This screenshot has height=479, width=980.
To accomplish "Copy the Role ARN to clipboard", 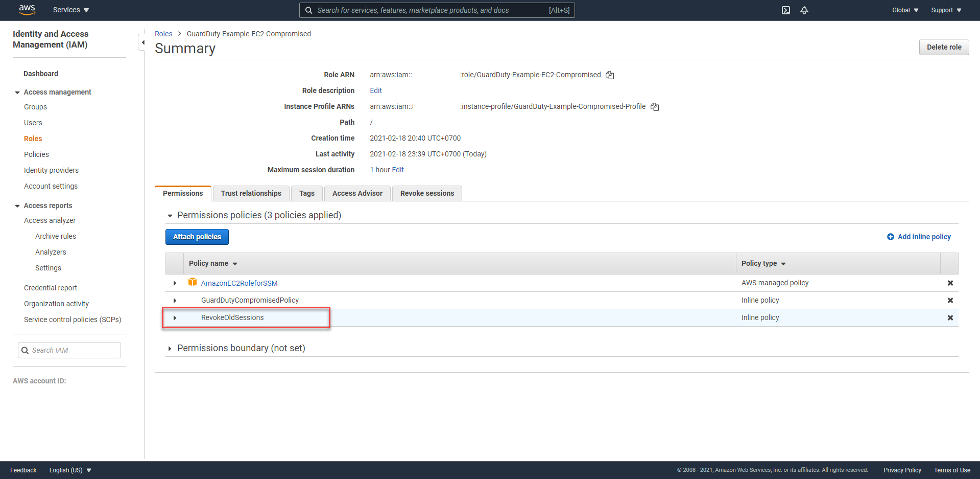I will tap(610, 75).
